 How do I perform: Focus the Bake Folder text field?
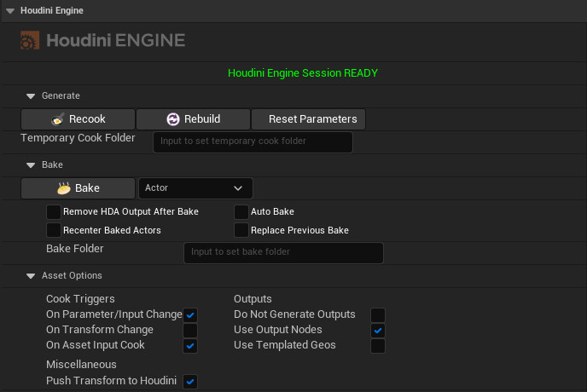click(283, 252)
